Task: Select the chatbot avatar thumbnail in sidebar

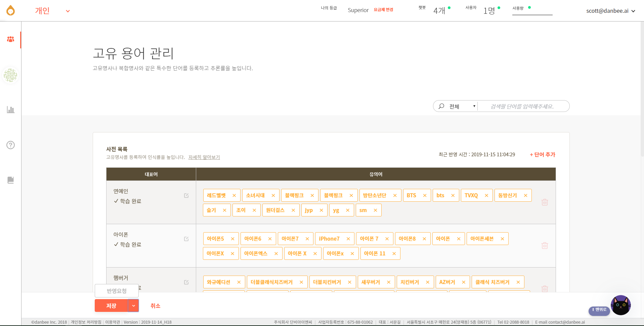Action: [x=10, y=75]
